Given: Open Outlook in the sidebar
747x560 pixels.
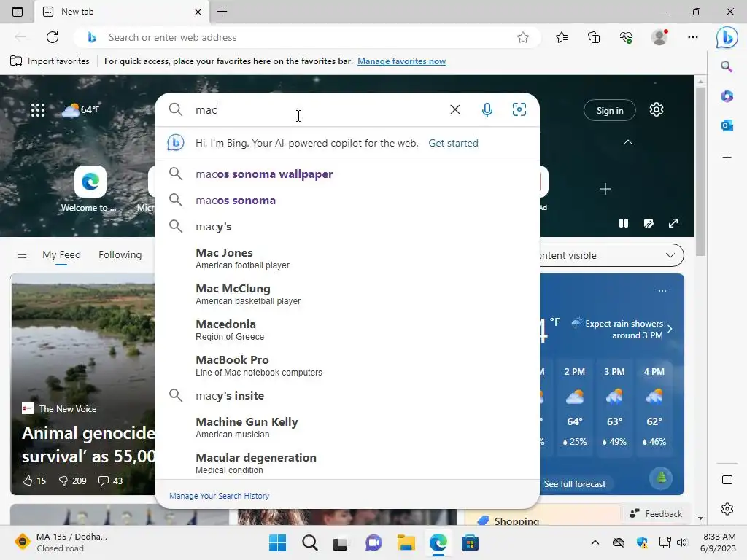Looking at the screenshot, I should pos(727,125).
